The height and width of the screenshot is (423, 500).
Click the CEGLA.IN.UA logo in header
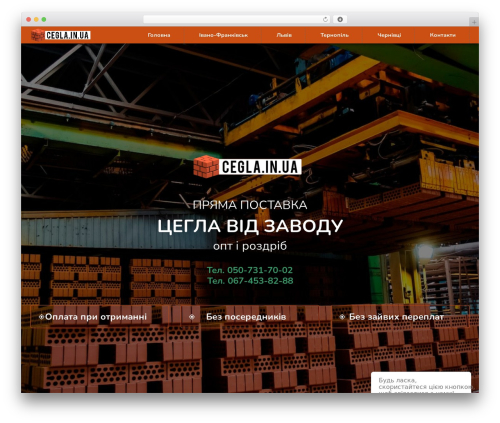(61, 35)
